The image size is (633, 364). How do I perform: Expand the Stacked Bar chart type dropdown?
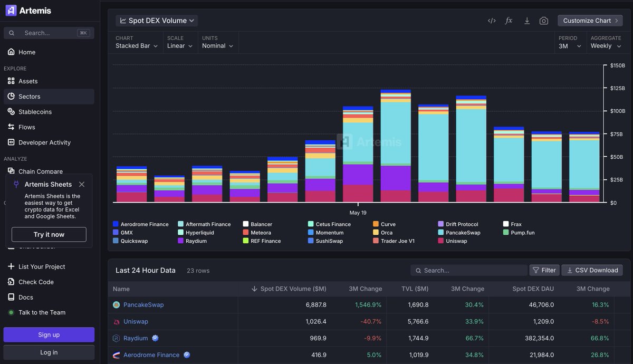pyautogui.click(x=137, y=46)
